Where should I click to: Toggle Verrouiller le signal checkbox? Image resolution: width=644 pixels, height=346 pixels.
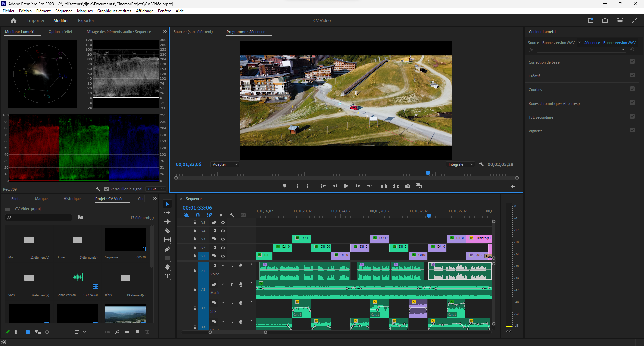(x=107, y=189)
